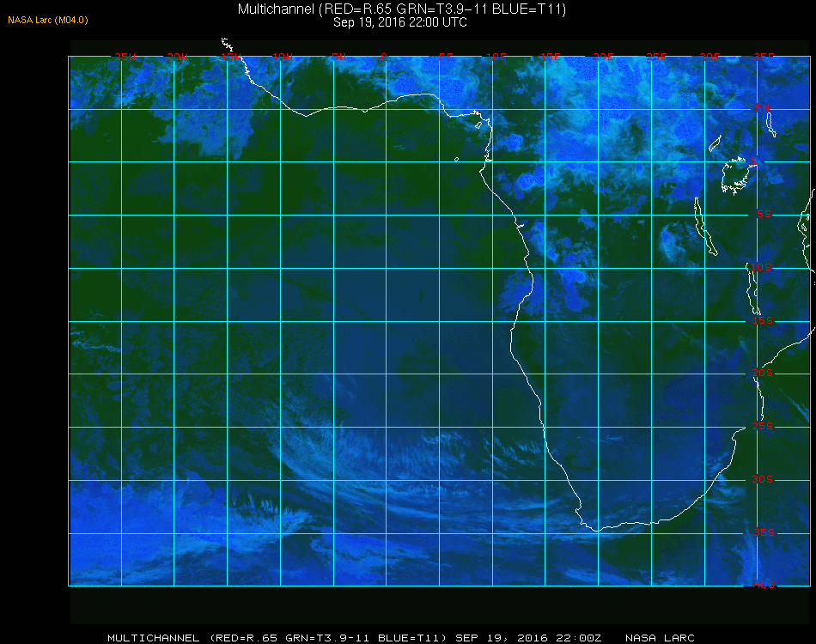Image resolution: width=816 pixels, height=644 pixels.
Task: Select the 20W longitude label
Action: point(178,57)
